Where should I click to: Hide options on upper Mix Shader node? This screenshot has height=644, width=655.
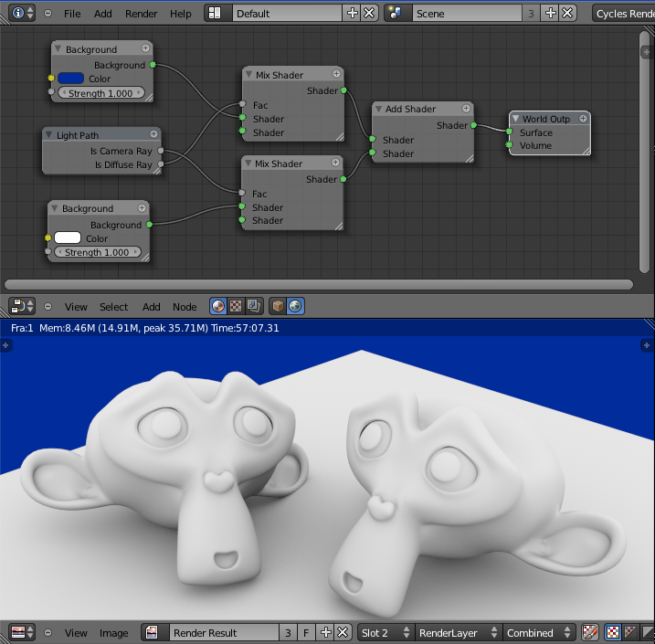click(336, 74)
